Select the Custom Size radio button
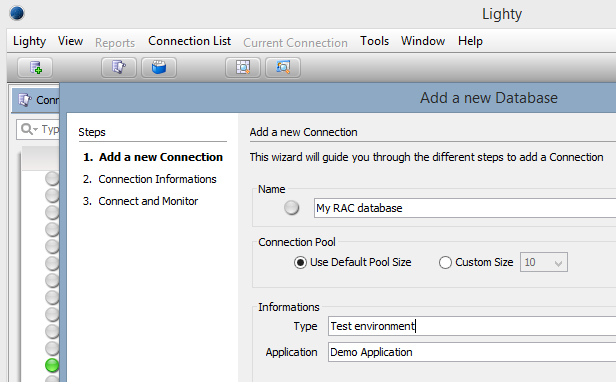The image size is (616, 382). click(445, 263)
